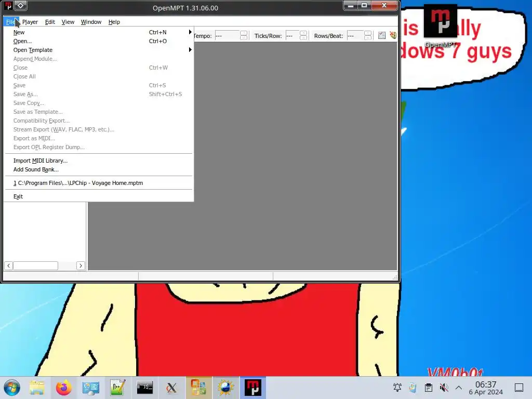Close the open File menu via File
This screenshot has height=399, width=532.
(11, 22)
